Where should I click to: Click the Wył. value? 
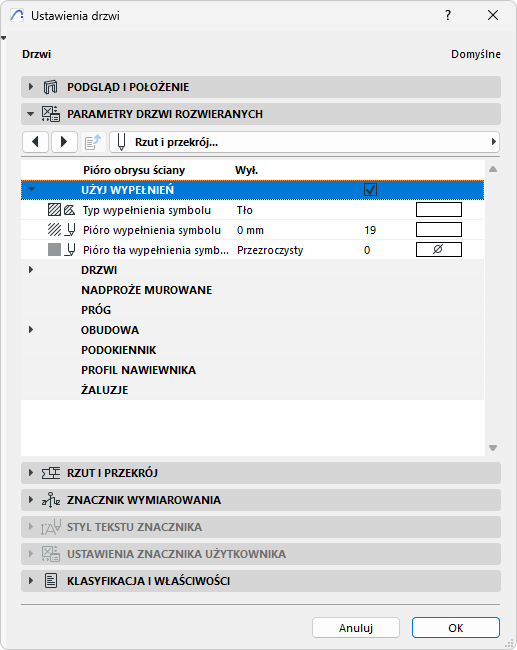(246, 170)
